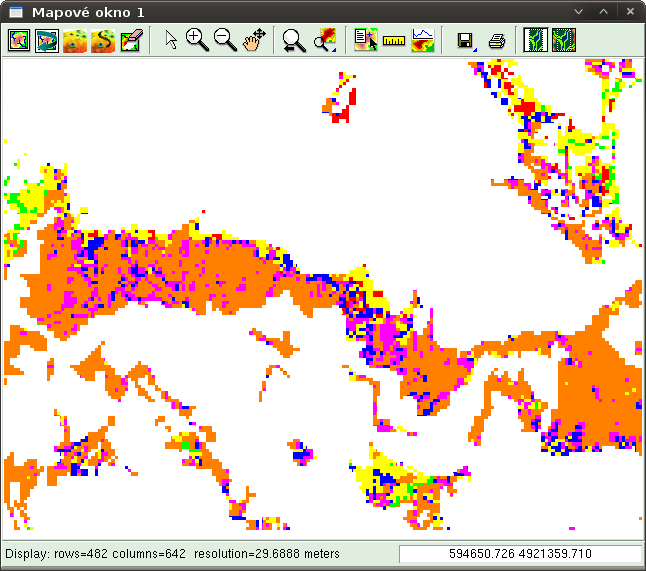The height and width of the screenshot is (571, 646).
Task: Click the Print display printer icon
Action: [x=497, y=41]
